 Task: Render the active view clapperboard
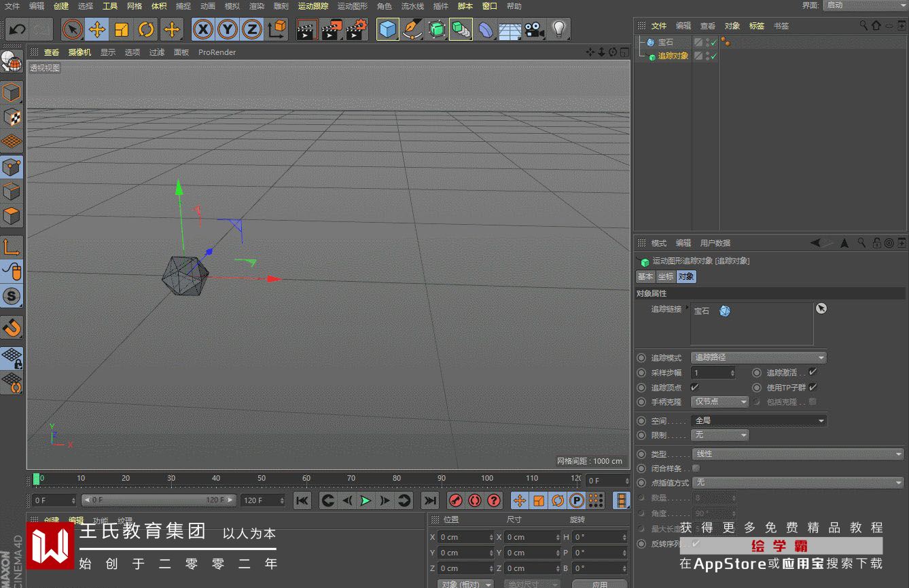click(307, 29)
